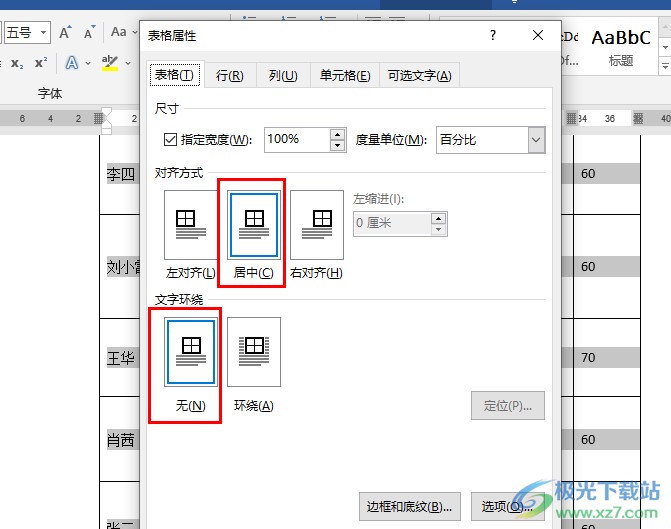This screenshot has width=671, height=529.
Task: Select left table alignment icon
Action: 191,225
